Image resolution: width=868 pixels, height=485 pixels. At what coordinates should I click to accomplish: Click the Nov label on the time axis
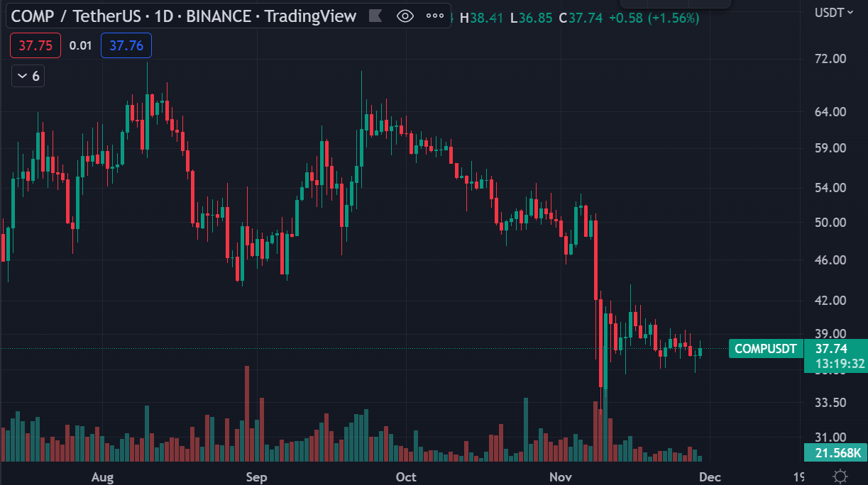click(561, 476)
